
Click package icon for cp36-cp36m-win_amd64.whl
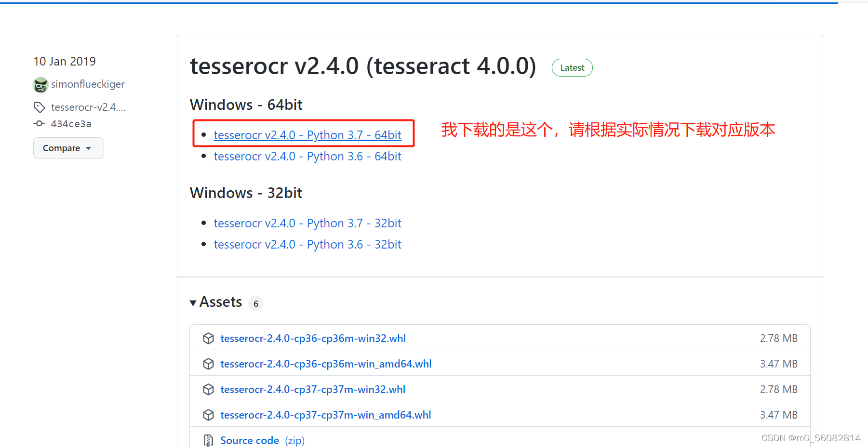click(208, 364)
